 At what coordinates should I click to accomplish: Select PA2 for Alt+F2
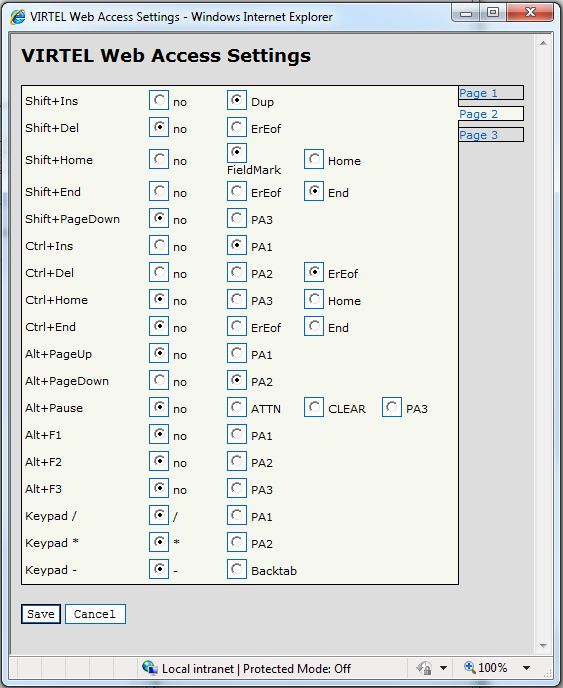(237, 461)
